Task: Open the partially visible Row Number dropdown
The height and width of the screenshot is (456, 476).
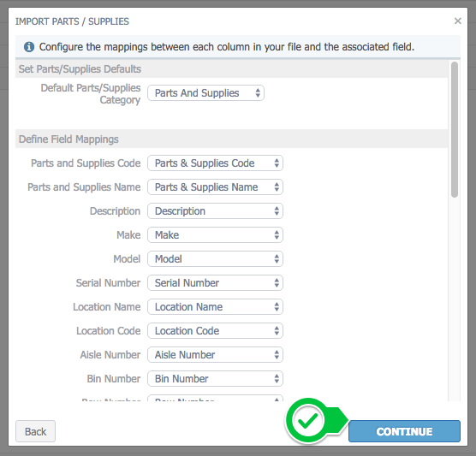Action: pyautogui.click(x=215, y=399)
